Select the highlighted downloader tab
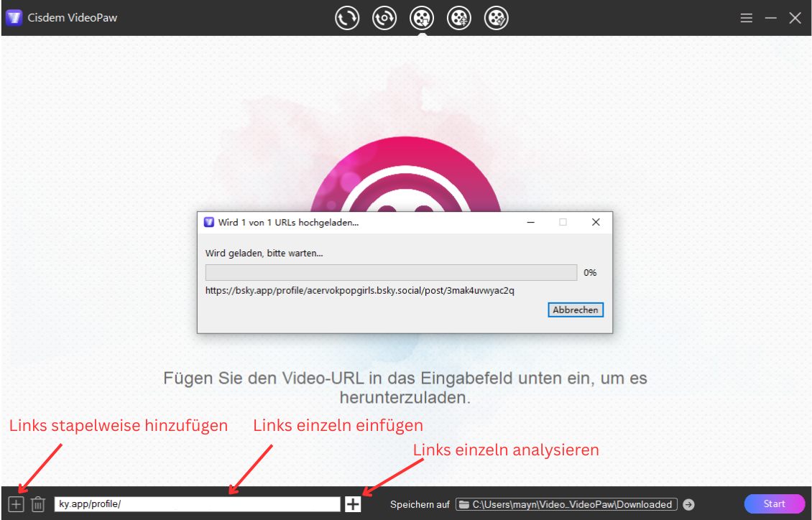Viewport: 812px width, 520px height. pos(423,17)
